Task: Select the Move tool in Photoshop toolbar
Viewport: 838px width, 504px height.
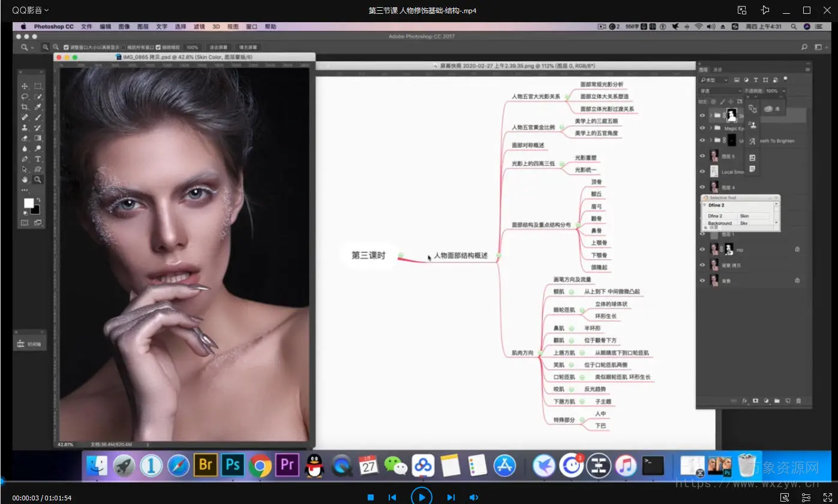Action: click(25, 86)
